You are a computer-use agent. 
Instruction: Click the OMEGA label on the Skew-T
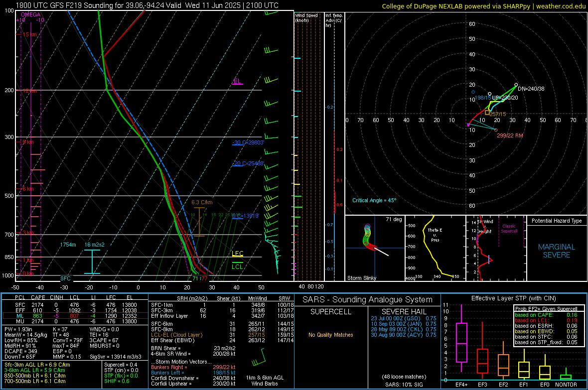31,14
